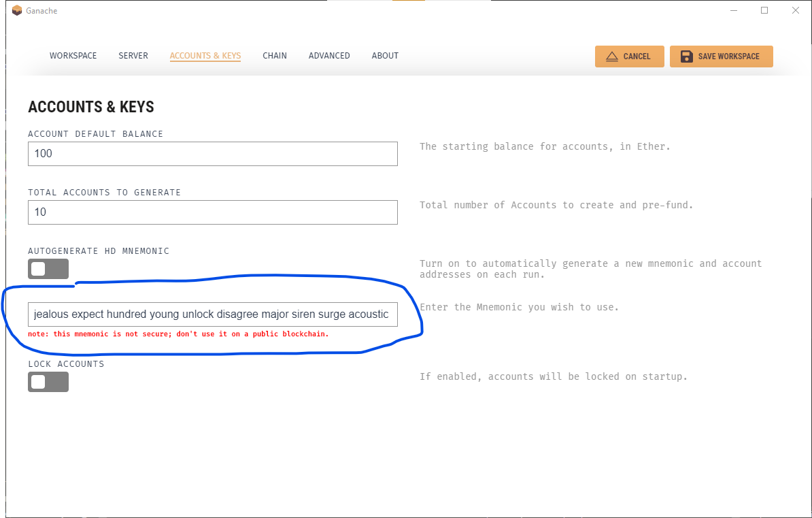The image size is (812, 518).
Task: Click 'The starting balance for accounts' description
Action: point(545,147)
